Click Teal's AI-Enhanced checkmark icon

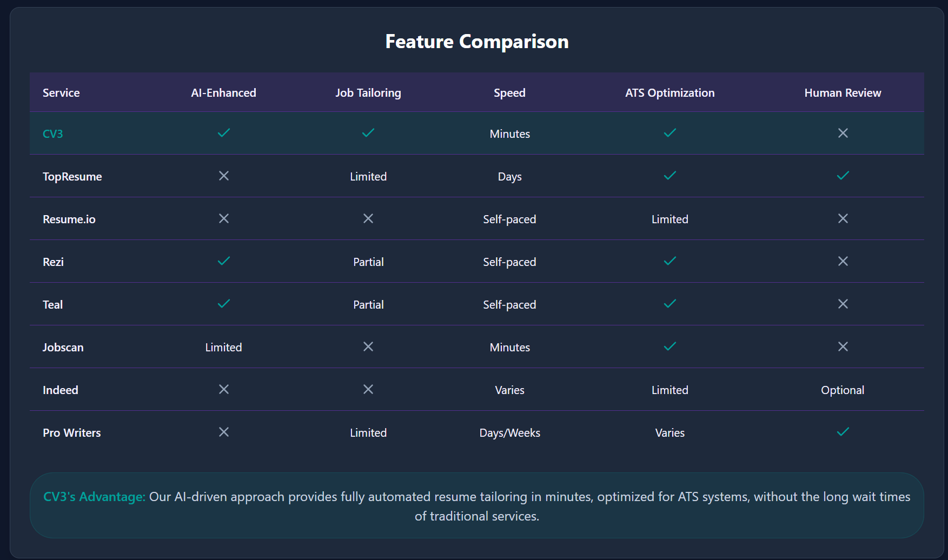(223, 304)
